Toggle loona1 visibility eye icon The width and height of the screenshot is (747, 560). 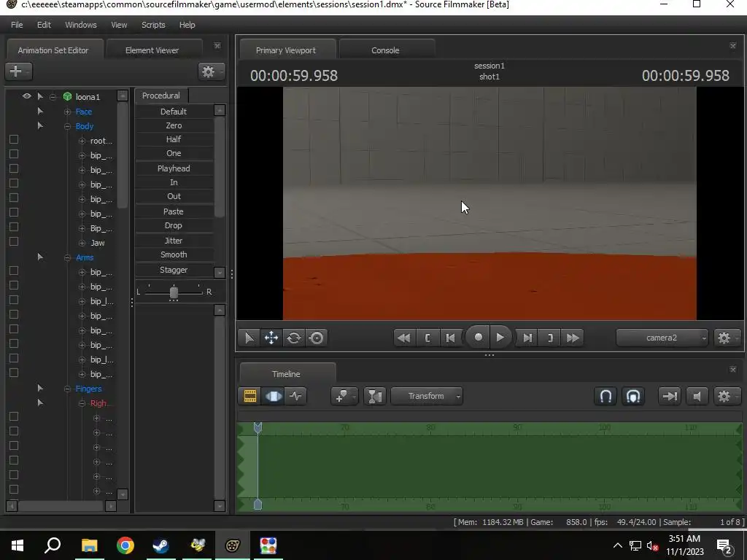(x=27, y=96)
